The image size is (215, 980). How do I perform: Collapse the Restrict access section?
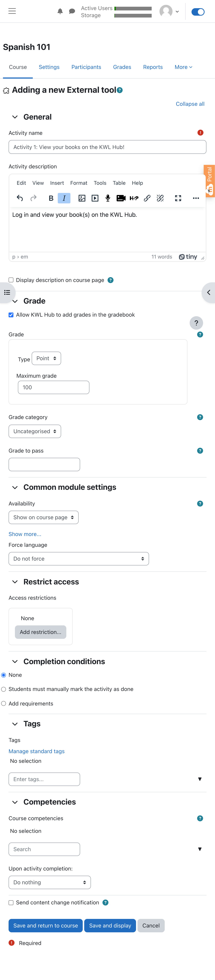(x=15, y=582)
